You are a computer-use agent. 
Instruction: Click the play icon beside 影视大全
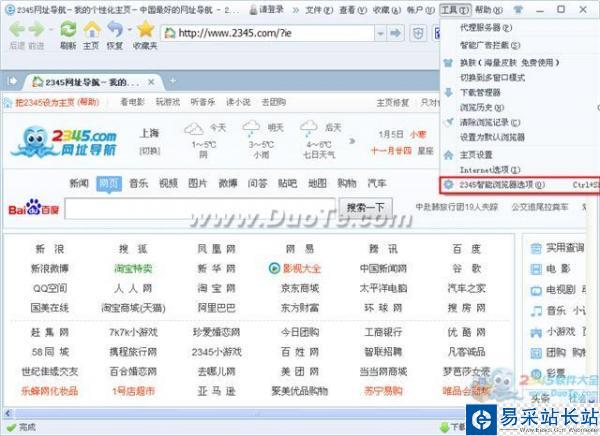(x=274, y=268)
